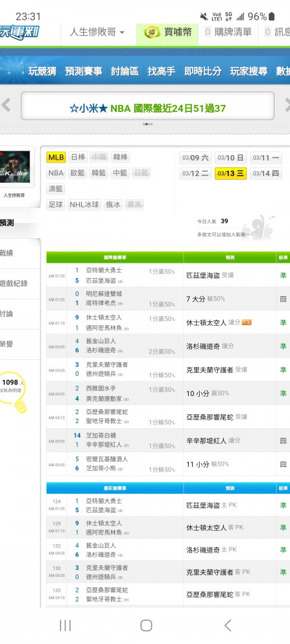Click the 洛杉磯道奇 讓分 prediction
This screenshot has width=290, height=644.
click(210, 346)
